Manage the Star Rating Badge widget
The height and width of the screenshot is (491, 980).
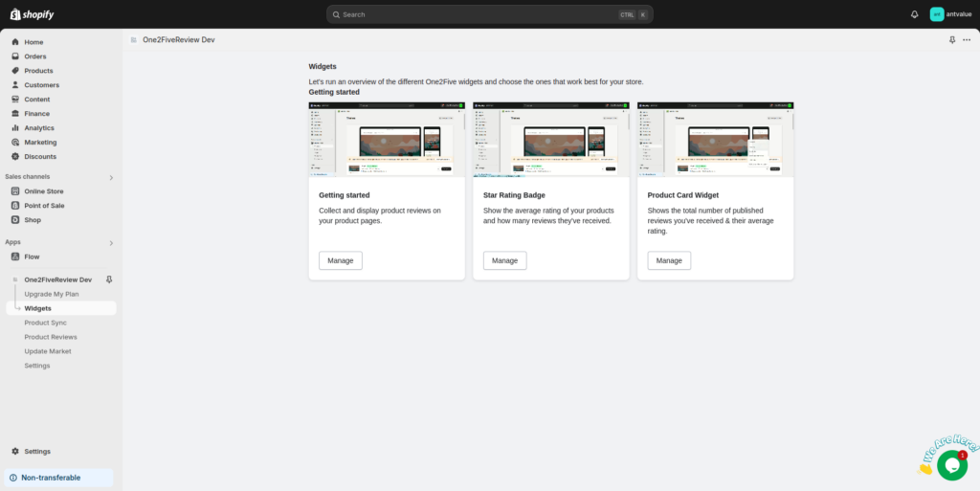pos(504,260)
